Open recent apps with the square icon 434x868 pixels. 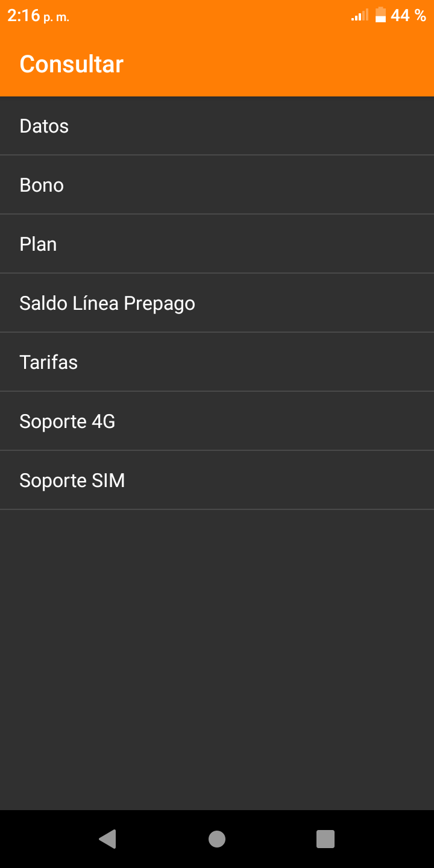pyautogui.click(x=325, y=839)
